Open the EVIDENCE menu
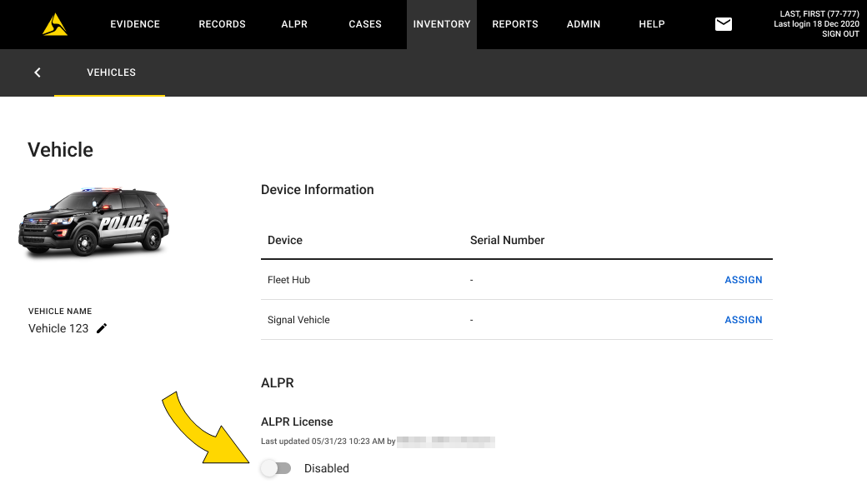 134,24
